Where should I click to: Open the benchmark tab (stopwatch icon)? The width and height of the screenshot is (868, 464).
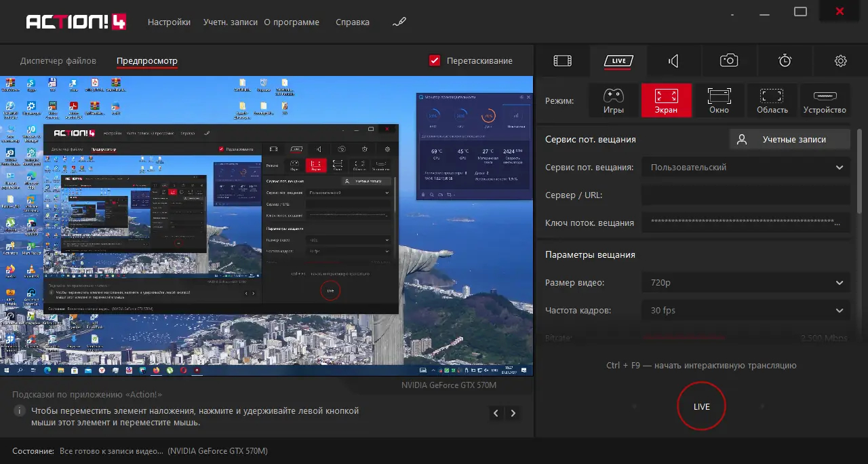pos(785,60)
